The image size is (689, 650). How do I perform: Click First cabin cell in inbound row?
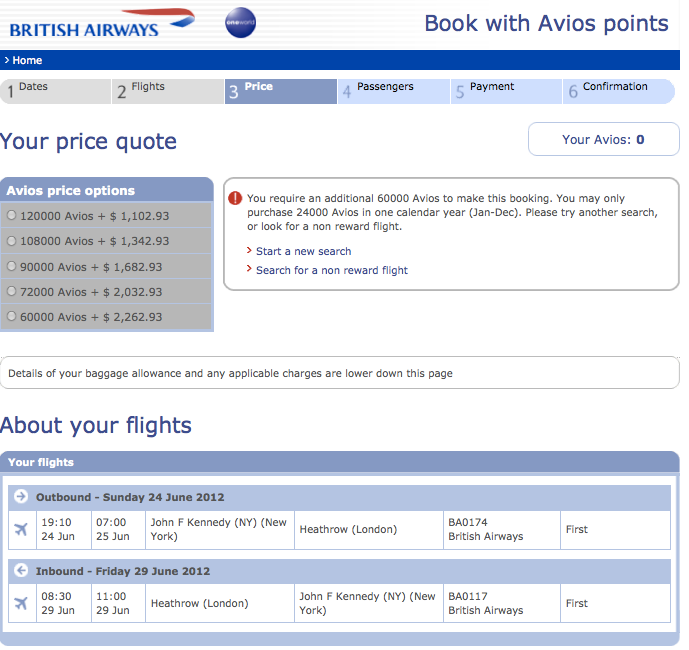(616, 603)
